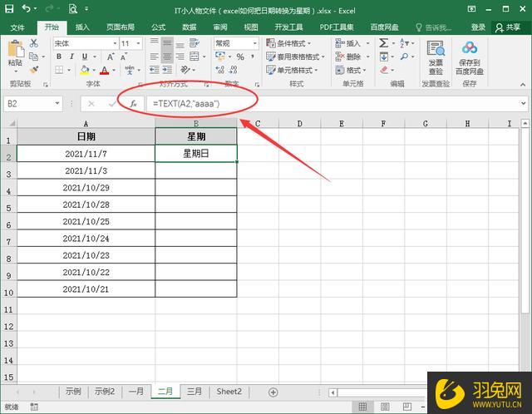Image resolution: width=532 pixels, height=414 pixels.
Task: Open 条件格式 conditional formatting
Action: (288, 43)
